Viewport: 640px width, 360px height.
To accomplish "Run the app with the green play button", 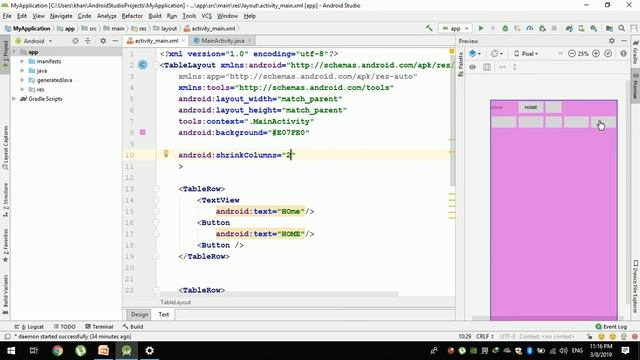I will (x=481, y=28).
